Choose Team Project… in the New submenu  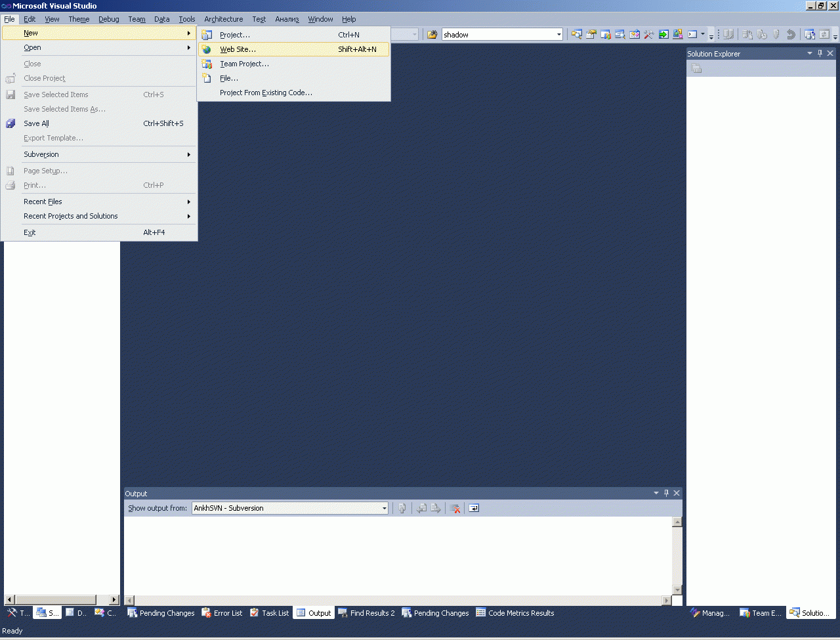tap(293, 64)
